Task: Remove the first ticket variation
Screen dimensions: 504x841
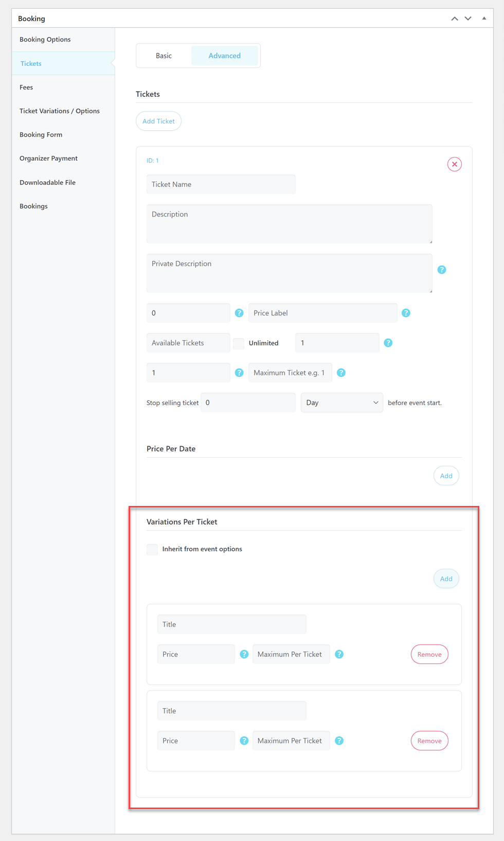Action: pos(429,654)
